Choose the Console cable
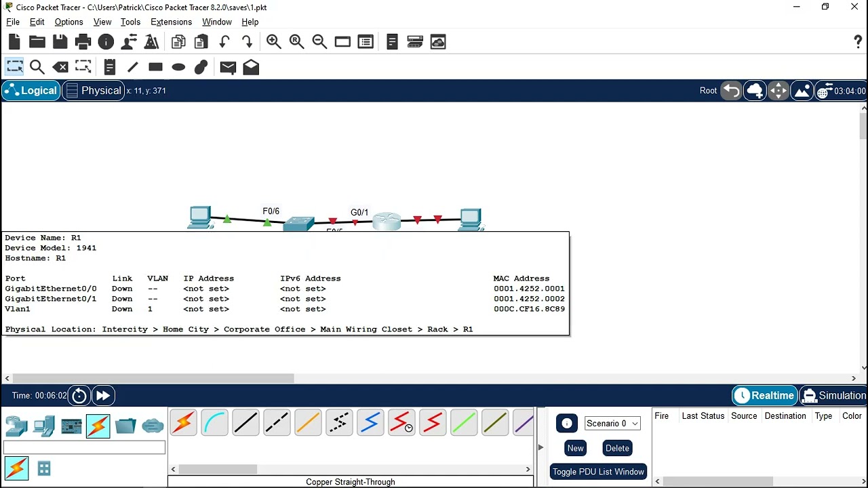 (214, 423)
